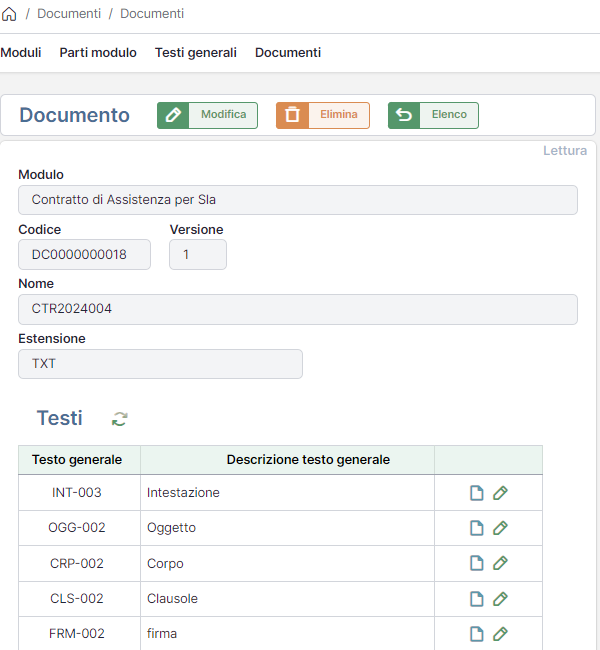Open document icon for FRM-002 firma

pos(477,634)
